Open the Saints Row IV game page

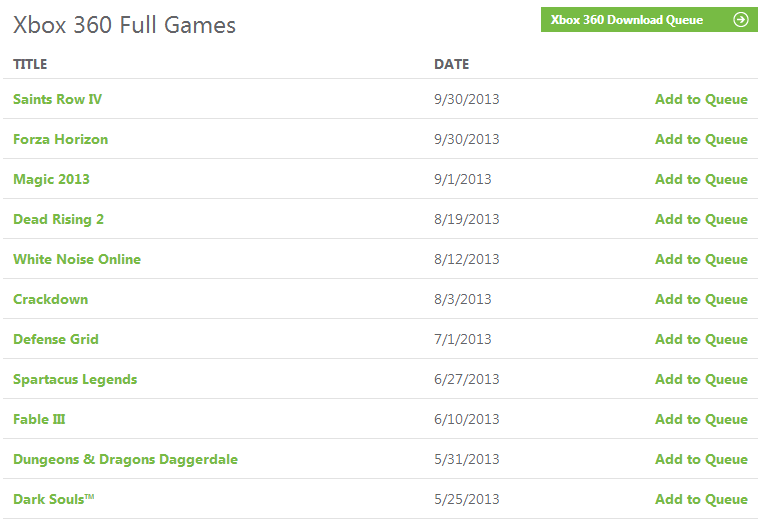pos(57,99)
